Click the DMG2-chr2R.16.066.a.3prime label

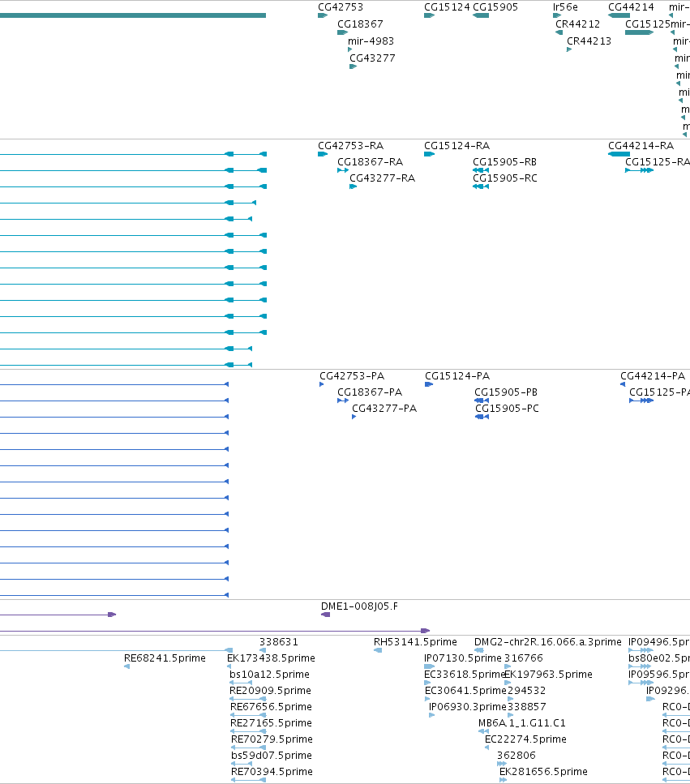pyautogui.click(x=548, y=642)
